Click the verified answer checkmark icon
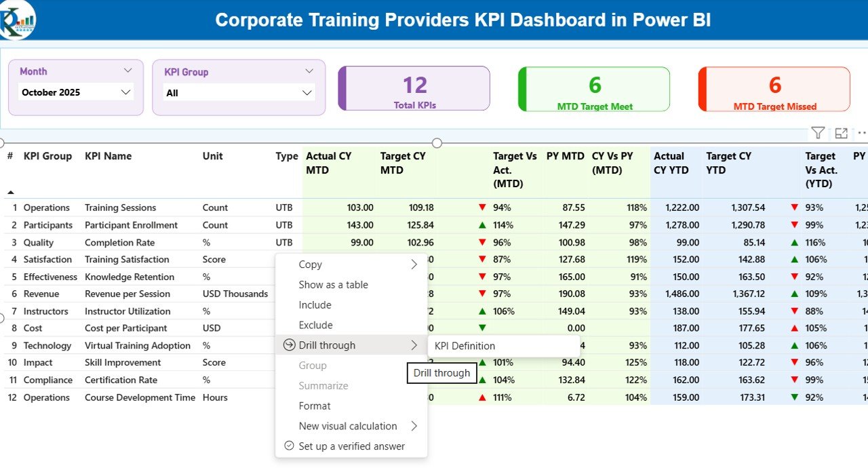868x468 pixels. pos(289,446)
